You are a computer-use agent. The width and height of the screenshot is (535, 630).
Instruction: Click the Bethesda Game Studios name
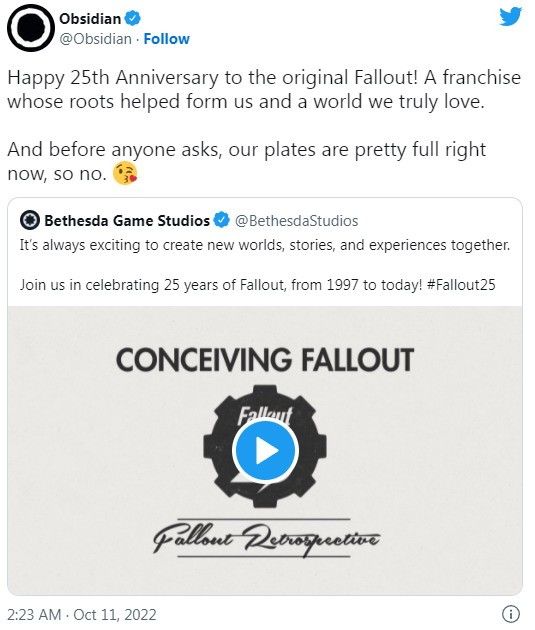(127, 221)
